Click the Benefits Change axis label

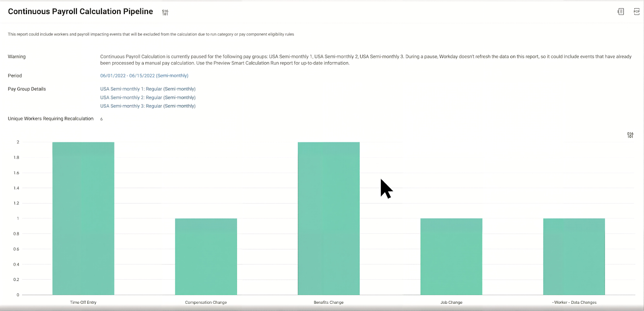(x=328, y=303)
